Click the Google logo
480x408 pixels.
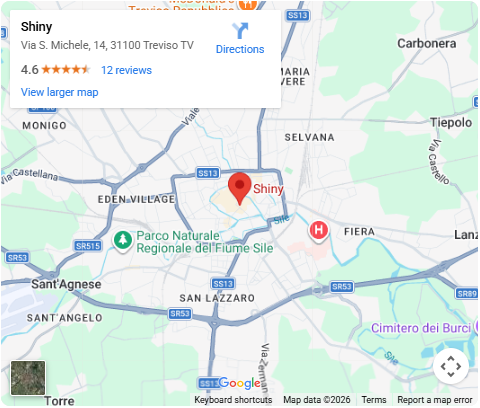tap(240, 383)
